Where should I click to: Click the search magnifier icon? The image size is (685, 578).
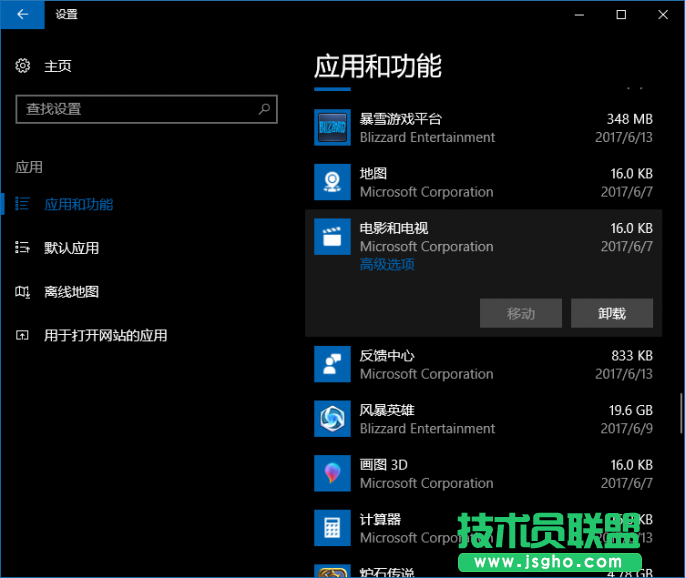(264, 109)
